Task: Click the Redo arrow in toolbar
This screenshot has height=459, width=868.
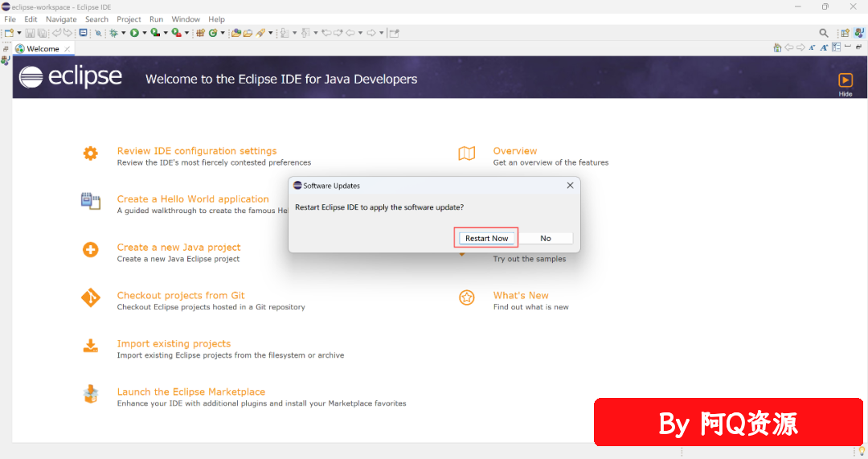Action: tap(68, 33)
